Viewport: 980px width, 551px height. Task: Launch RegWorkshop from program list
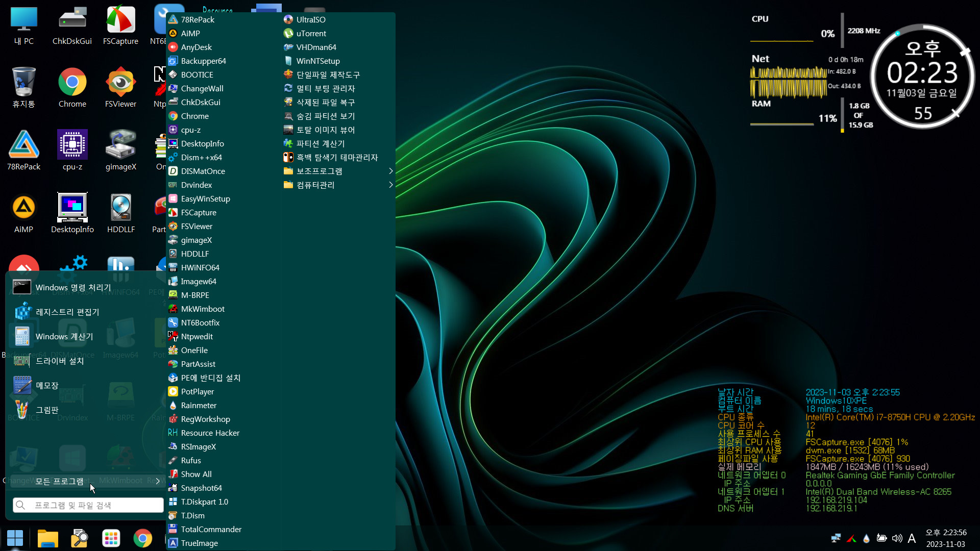(223, 419)
